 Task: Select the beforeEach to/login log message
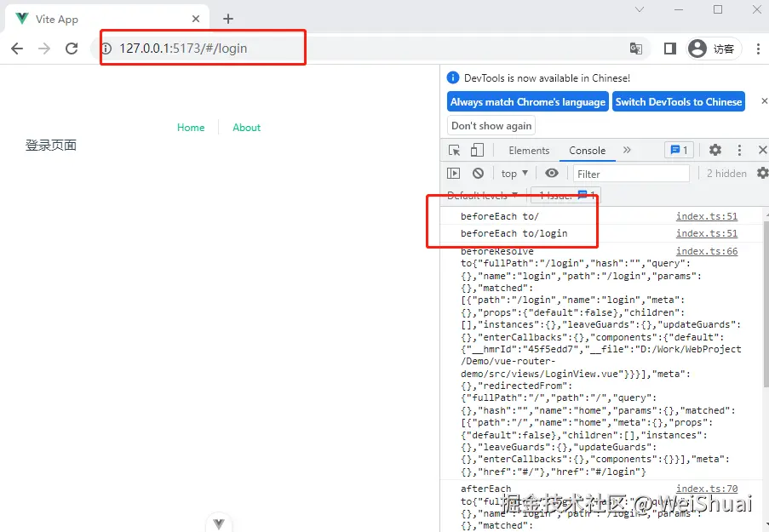[x=514, y=233]
